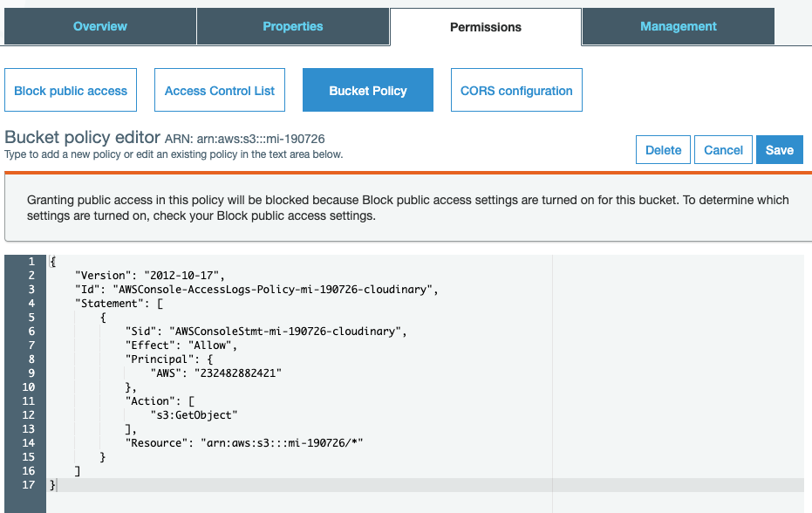
Task: Place cursor on the "Statement": [ line
Action: (119, 303)
